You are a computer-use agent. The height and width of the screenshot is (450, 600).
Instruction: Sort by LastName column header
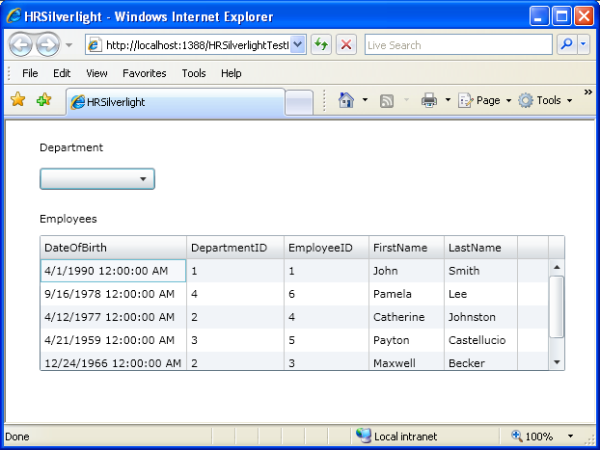click(481, 248)
